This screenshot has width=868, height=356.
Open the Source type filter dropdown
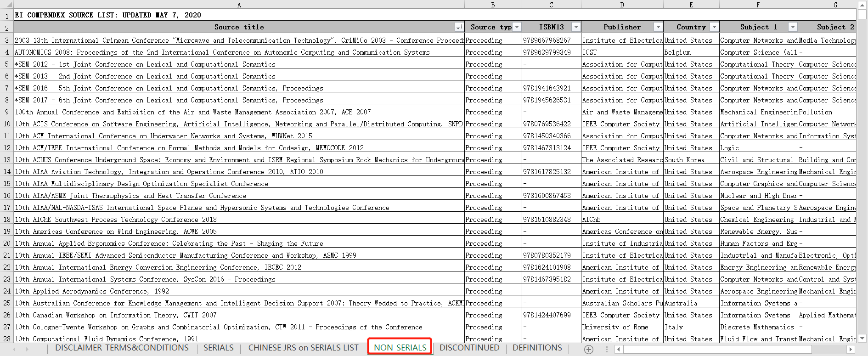point(517,27)
